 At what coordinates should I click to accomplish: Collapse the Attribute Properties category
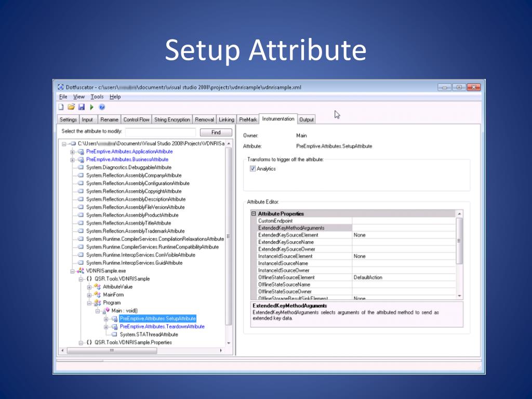tap(254, 214)
